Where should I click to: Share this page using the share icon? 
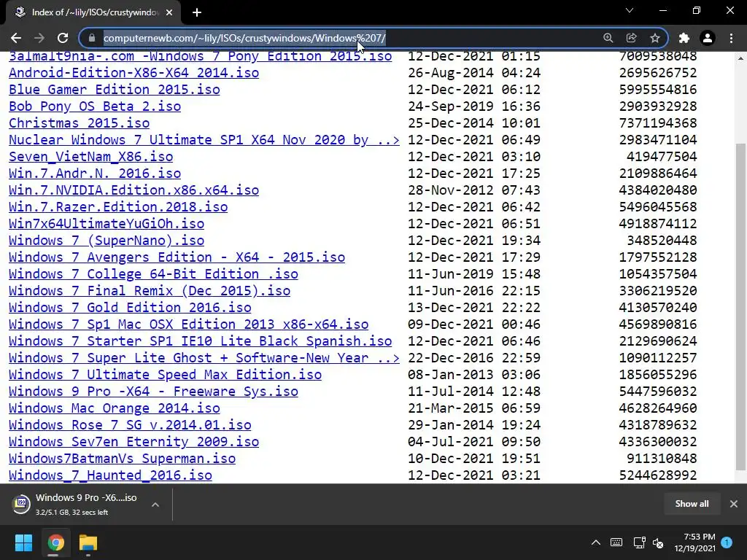pyautogui.click(x=631, y=38)
